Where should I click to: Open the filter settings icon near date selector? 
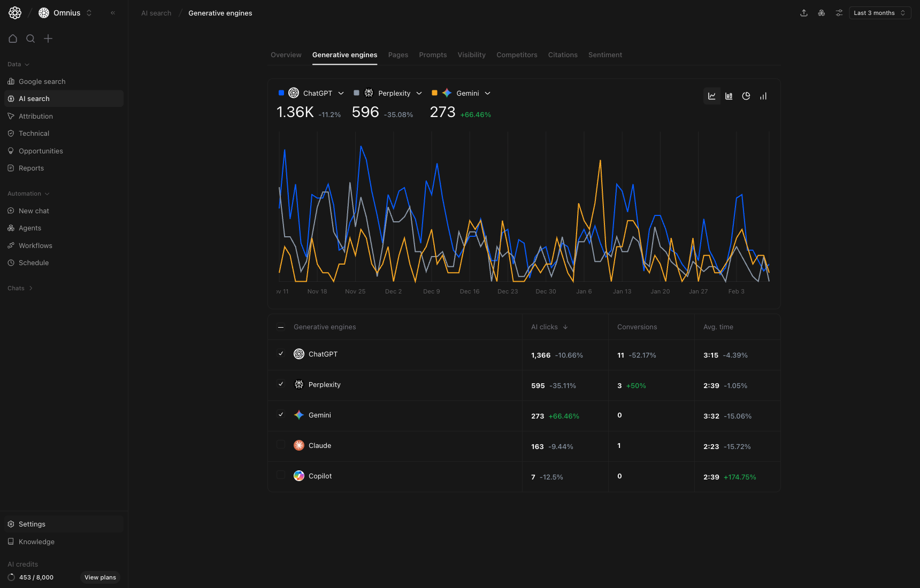[x=839, y=13]
